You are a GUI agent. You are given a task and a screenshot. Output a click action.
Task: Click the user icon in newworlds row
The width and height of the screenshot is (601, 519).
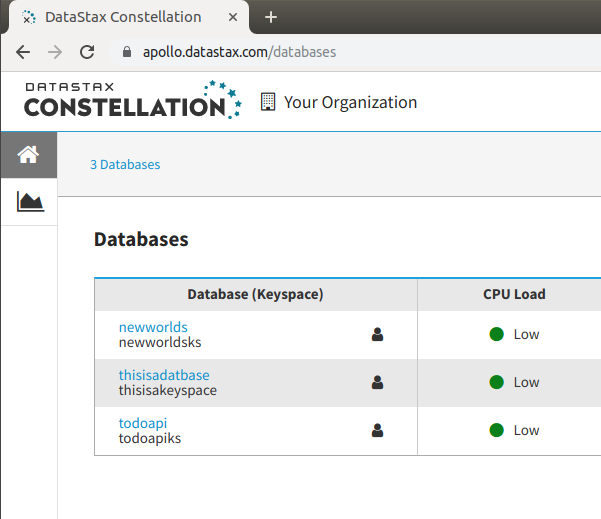[x=377, y=334]
